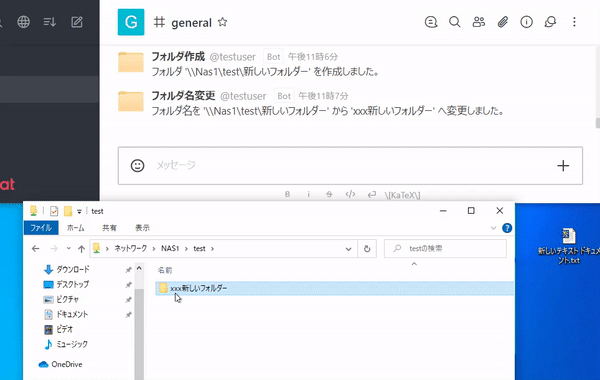Go up one folder level in Explorer
This screenshot has width=600, height=380.
81,249
